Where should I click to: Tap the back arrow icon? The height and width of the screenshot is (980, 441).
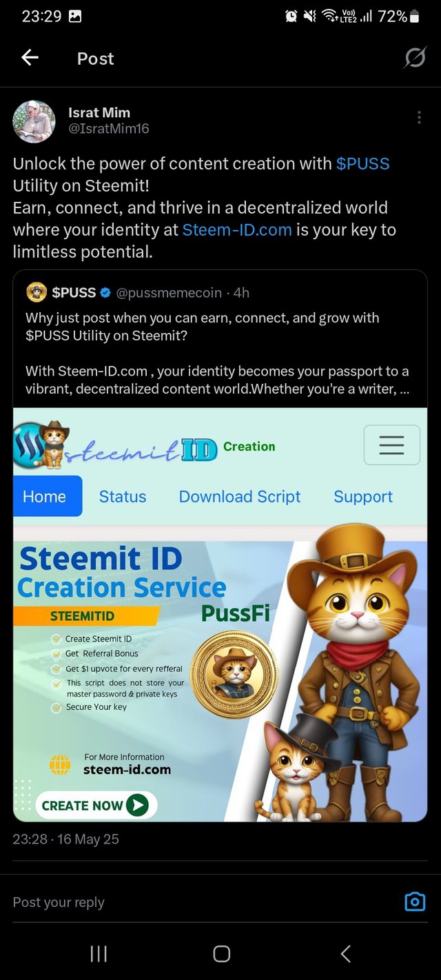[30, 59]
